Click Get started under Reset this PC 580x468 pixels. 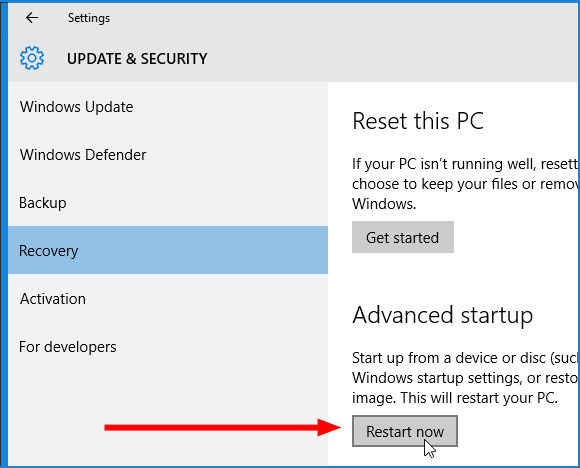click(403, 237)
